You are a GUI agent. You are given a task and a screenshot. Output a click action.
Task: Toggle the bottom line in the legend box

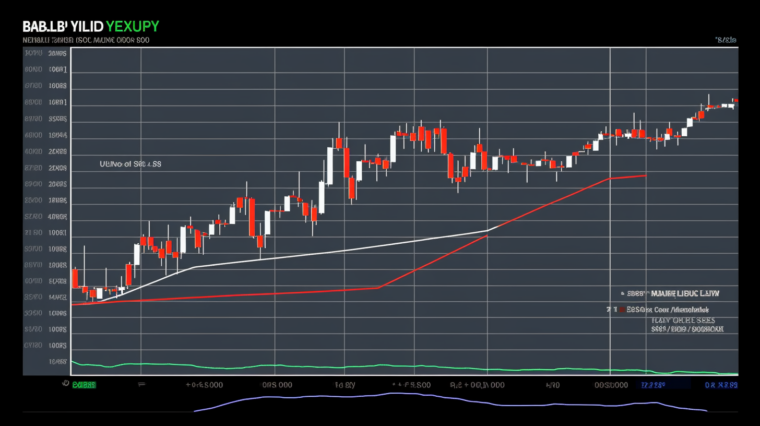pyautogui.click(x=684, y=328)
